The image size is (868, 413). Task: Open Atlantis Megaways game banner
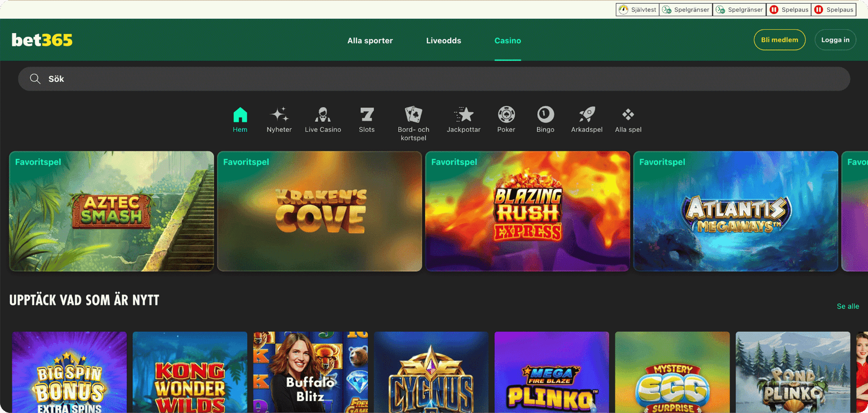(736, 211)
